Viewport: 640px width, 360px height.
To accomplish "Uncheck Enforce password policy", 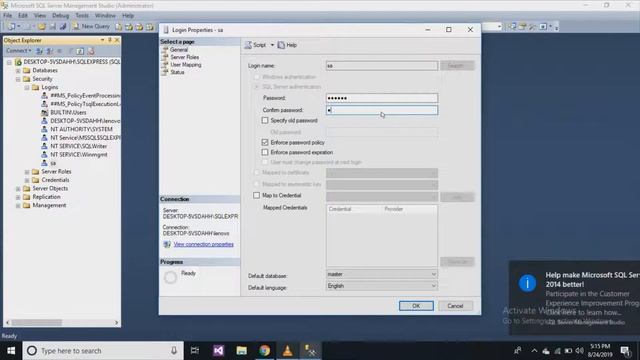I will (x=265, y=142).
